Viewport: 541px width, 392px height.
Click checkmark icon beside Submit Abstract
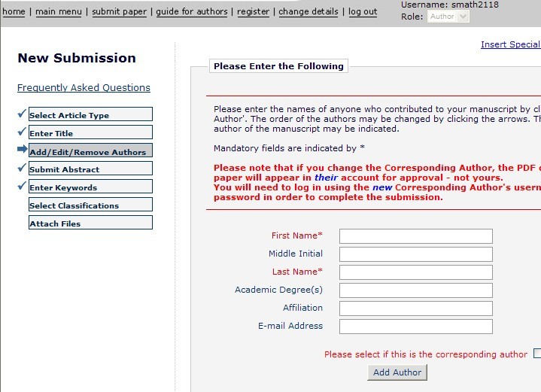click(x=21, y=169)
